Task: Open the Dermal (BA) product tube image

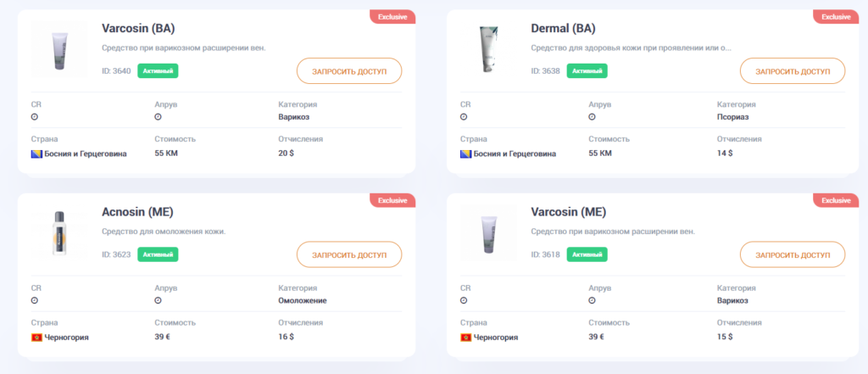Action: pyautogui.click(x=488, y=50)
